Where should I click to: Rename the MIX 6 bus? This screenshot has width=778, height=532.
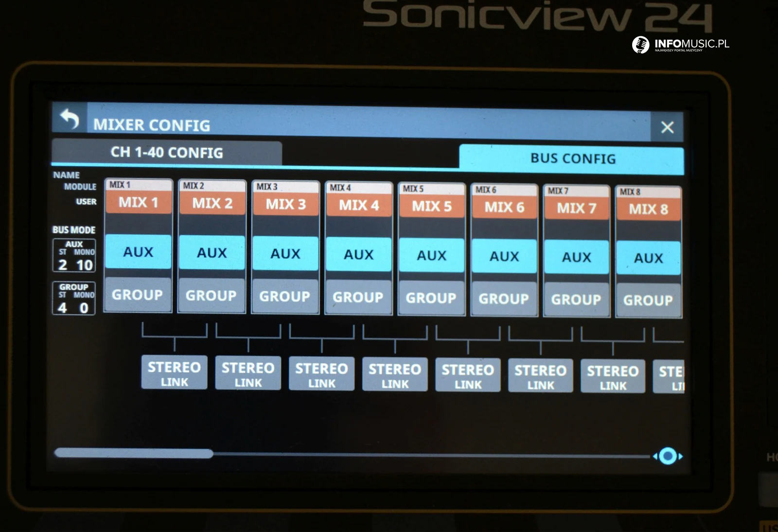click(x=504, y=207)
